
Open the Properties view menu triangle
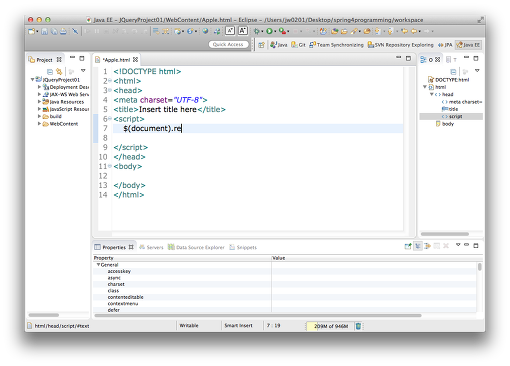tap(458, 245)
